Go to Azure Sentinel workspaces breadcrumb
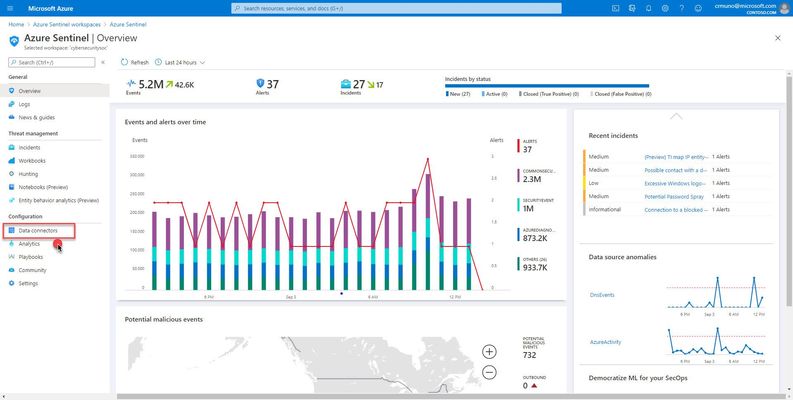The height and width of the screenshot is (400, 793). [67, 24]
